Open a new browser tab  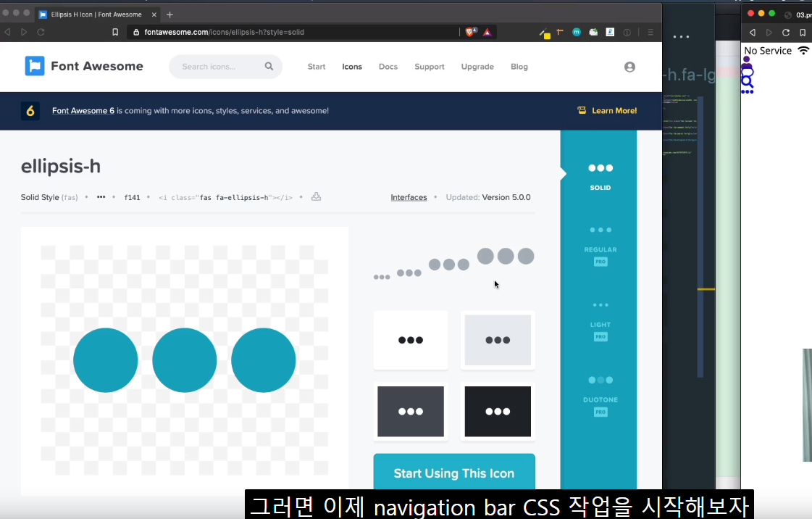169,14
